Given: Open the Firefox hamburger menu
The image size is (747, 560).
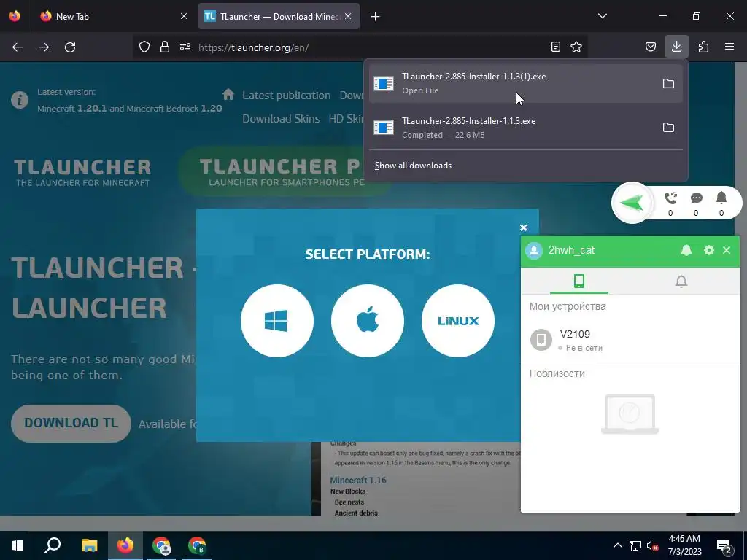Looking at the screenshot, I should tap(729, 47).
